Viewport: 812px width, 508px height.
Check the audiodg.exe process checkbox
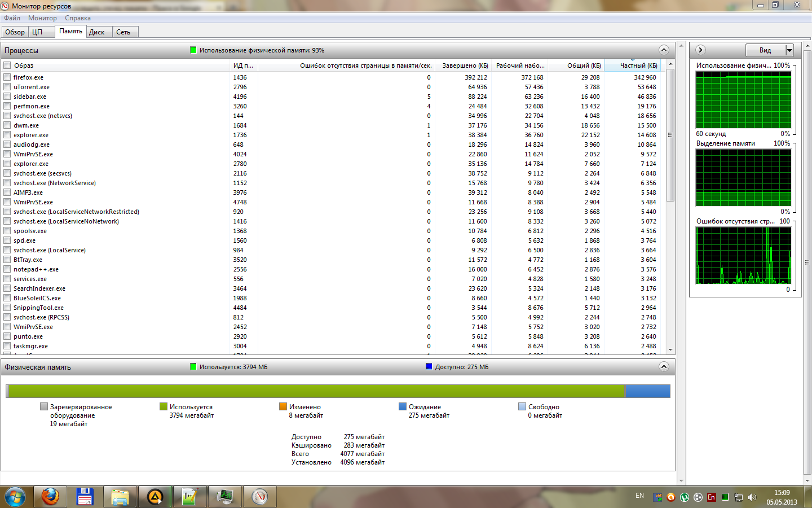[7, 144]
